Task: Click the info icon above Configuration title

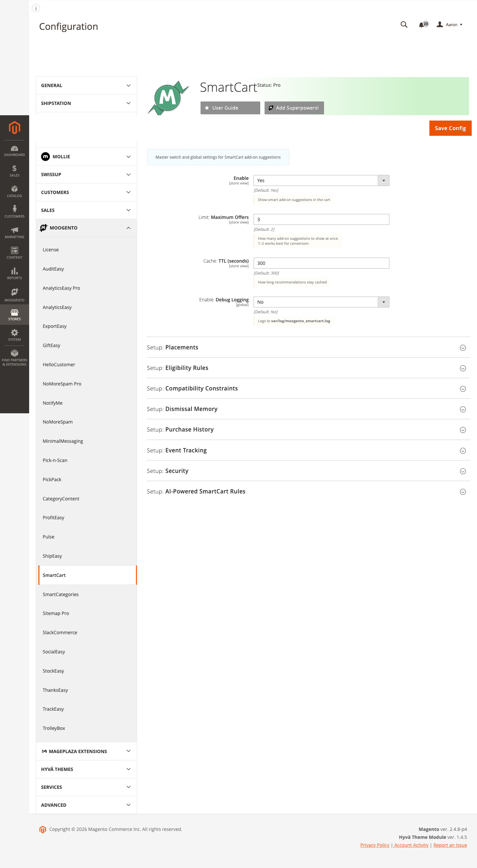Action: (x=36, y=8)
